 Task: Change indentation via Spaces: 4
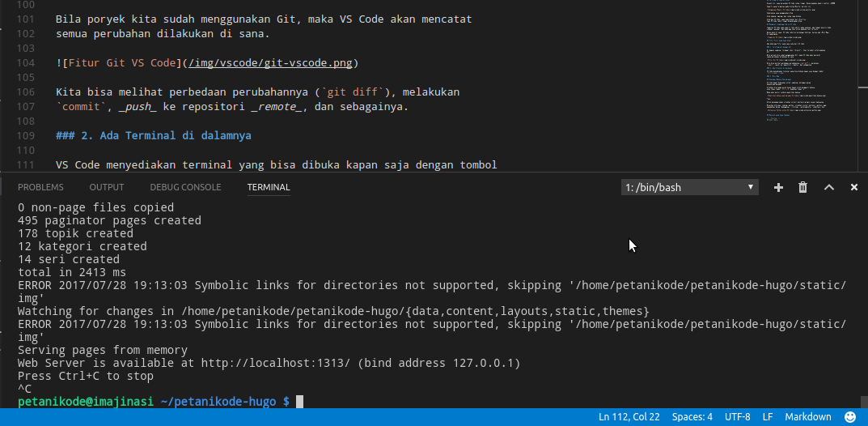(x=692, y=416)
